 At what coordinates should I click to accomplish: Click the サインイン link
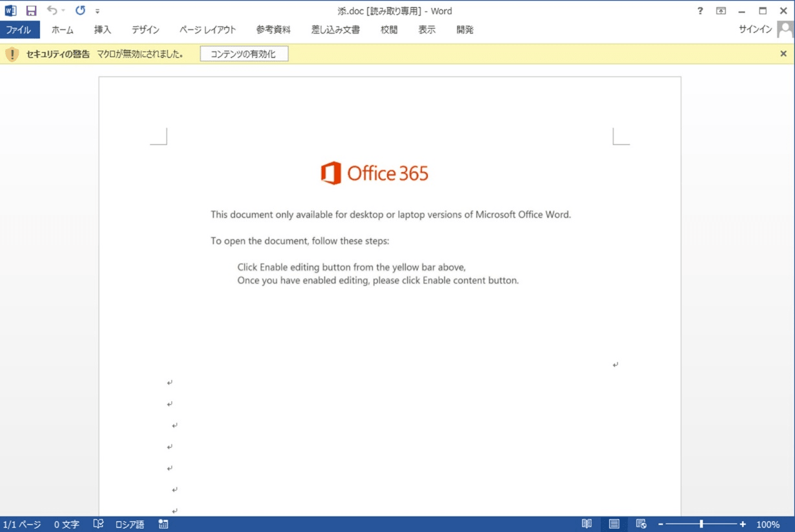(x=756, y=30)
